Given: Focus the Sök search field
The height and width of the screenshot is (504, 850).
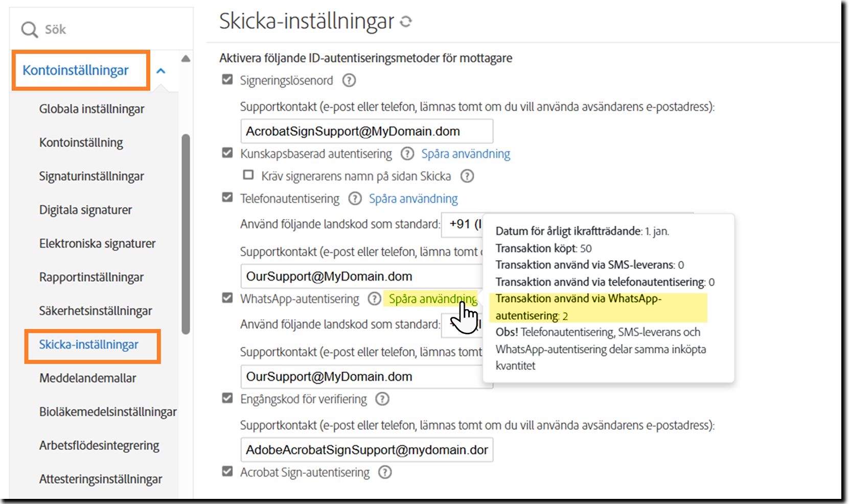Looking at the screenshot, I should coord(102,30).
